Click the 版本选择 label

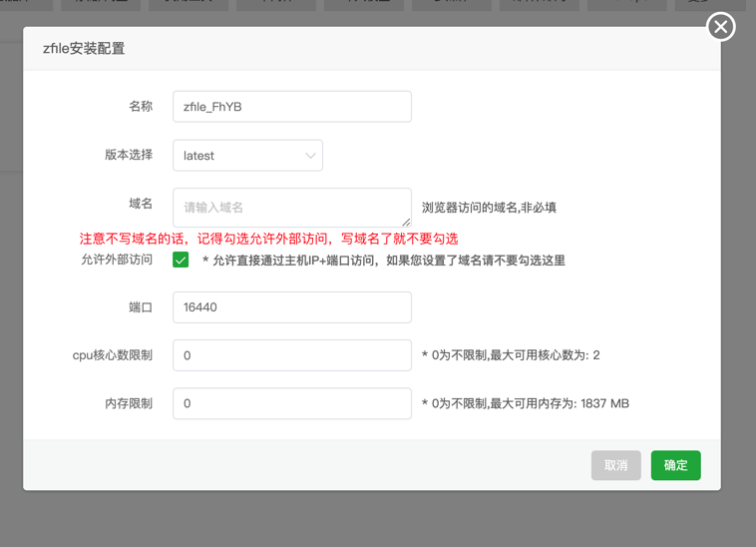tap(129, 156)
